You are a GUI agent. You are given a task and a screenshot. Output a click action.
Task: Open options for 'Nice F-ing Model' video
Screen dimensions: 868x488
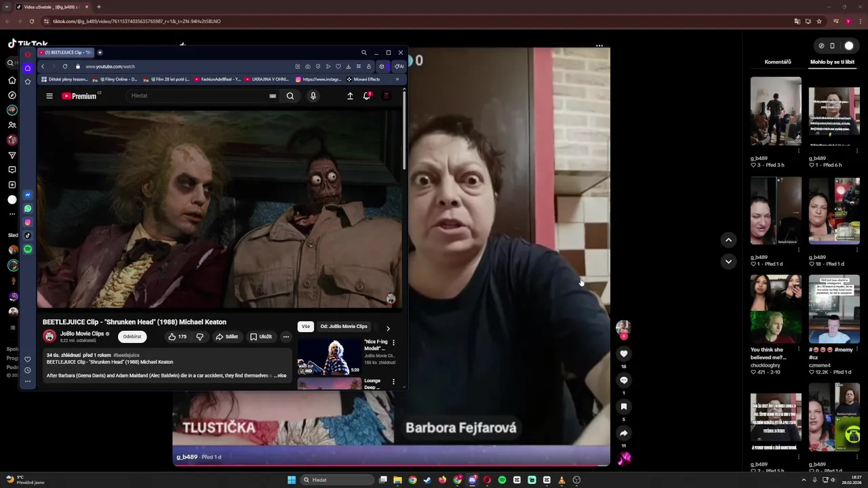[x=393, y=343]
